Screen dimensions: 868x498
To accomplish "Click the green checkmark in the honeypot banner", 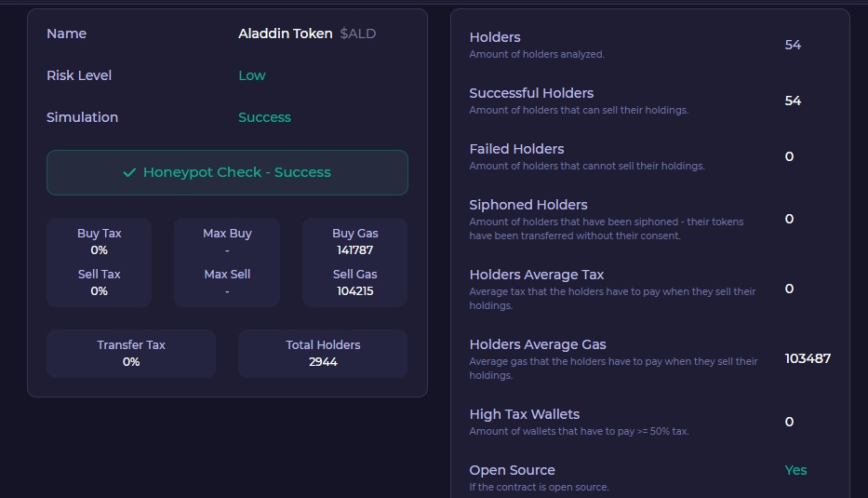I will 129,173.
